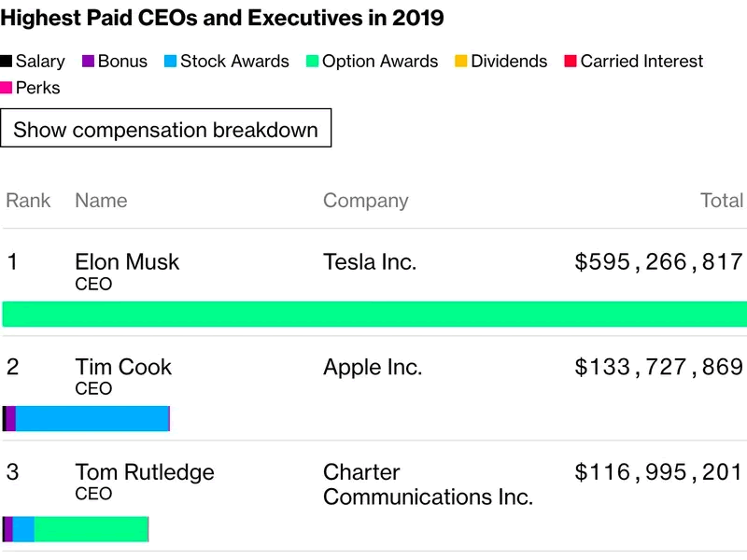
Task: Click the purple Bonus legend swatch
Action: pos(89,62)
